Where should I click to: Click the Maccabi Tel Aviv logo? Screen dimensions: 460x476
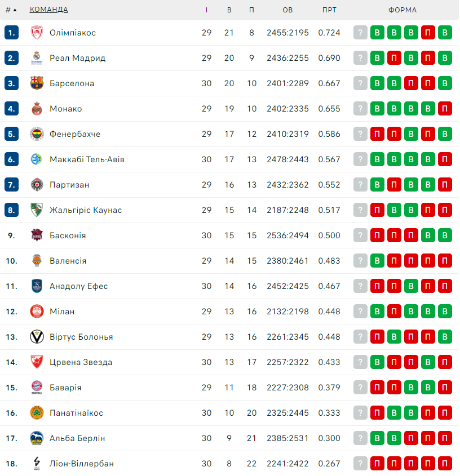pos(37,159)
